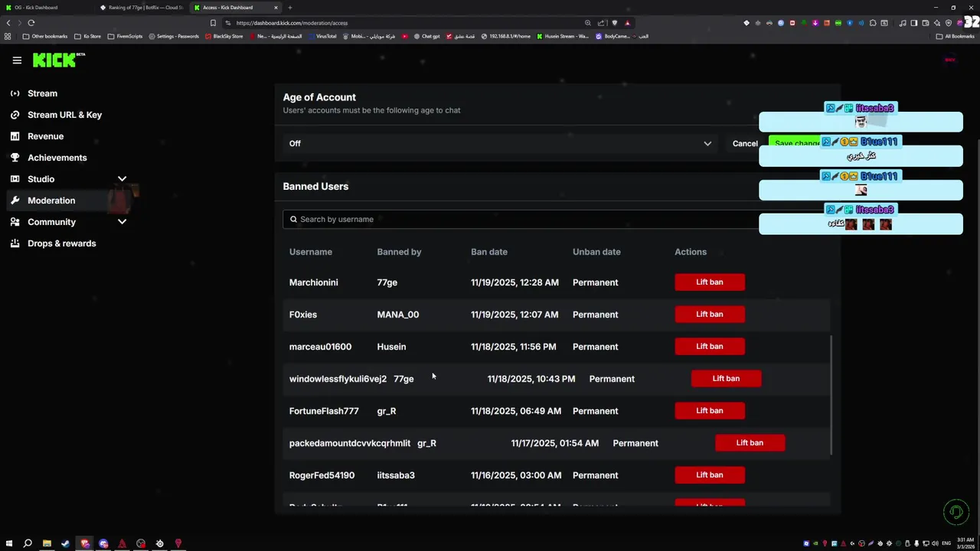Viewport: 980px width, 551px height.
Task: Lift ban for RogerFed54190
Action: (x=709, y=475)
